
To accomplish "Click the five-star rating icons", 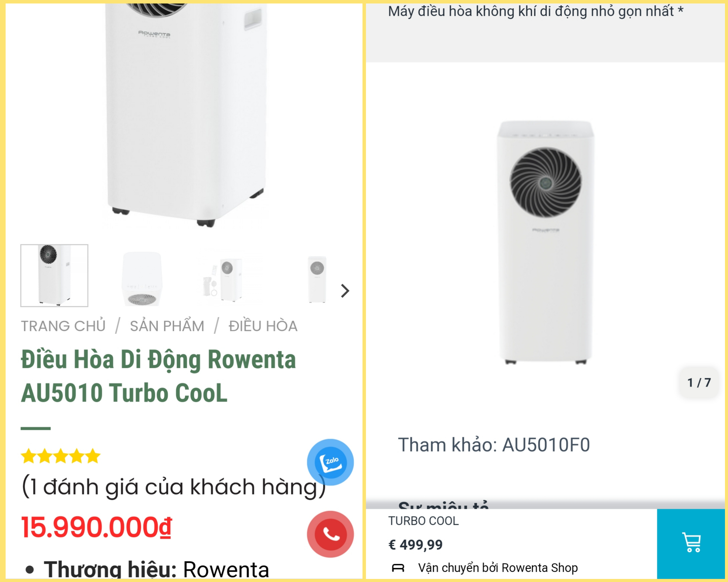I will (61, 456).
